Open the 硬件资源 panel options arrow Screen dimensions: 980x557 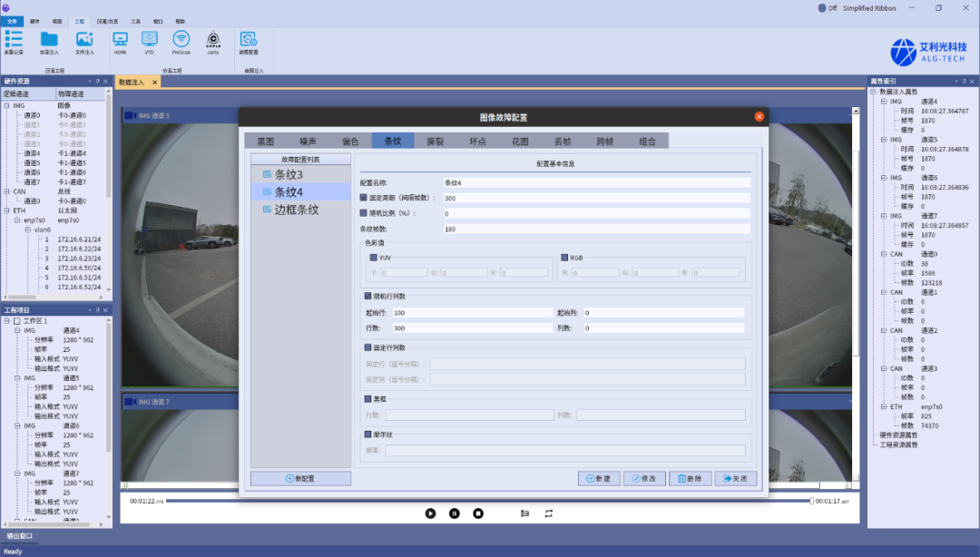[x=89, y=82]
